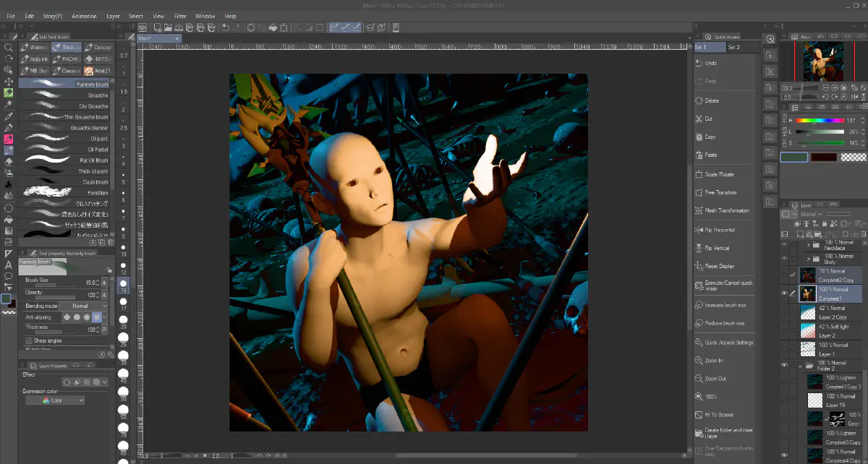Toggle visibility of the Folder 2 layer
The width and height of the screenshot is (868, 464).
coord(785,366)
